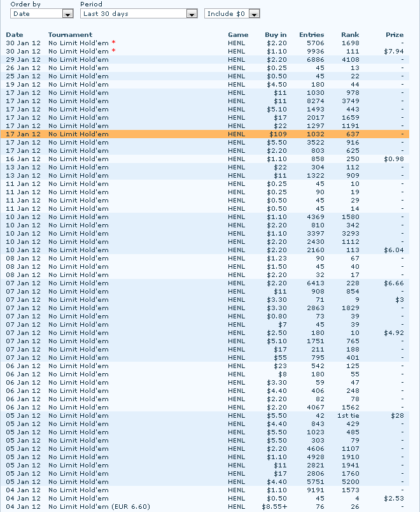The image size is (420, 512).
Task: Select the 29 Jan 12 tournament date
Action: (x=23, y=59)
